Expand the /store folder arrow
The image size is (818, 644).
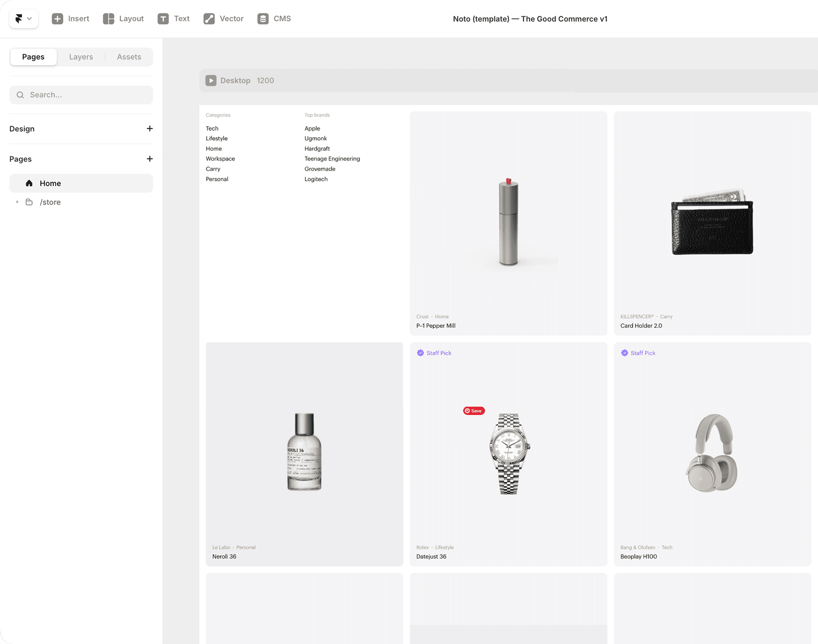[17, 202]
